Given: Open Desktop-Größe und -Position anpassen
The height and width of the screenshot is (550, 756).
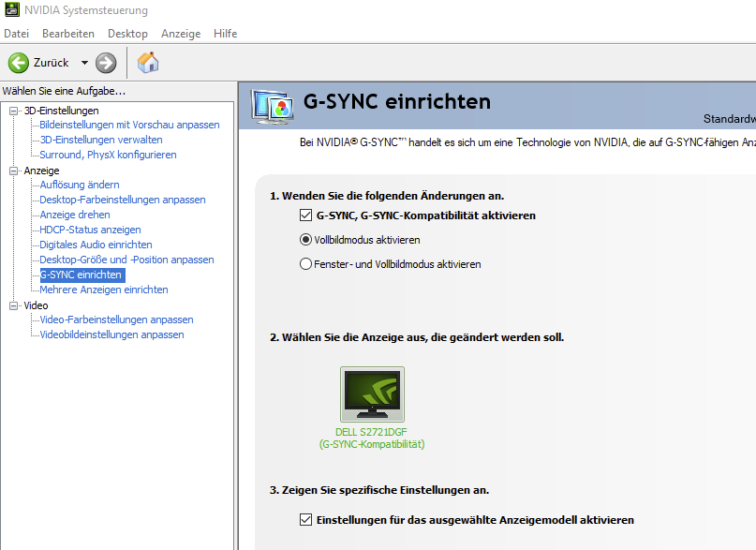Looking at the screenshot, I should 126,260.
